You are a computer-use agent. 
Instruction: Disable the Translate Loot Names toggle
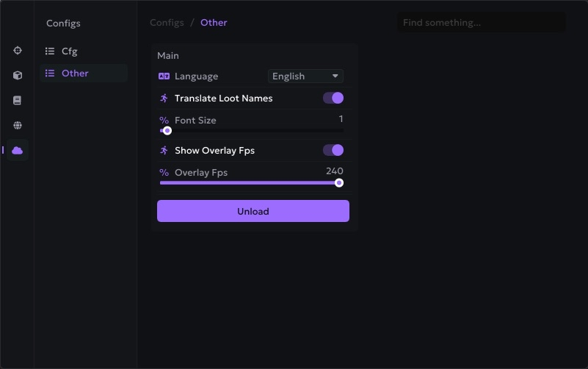333,98
